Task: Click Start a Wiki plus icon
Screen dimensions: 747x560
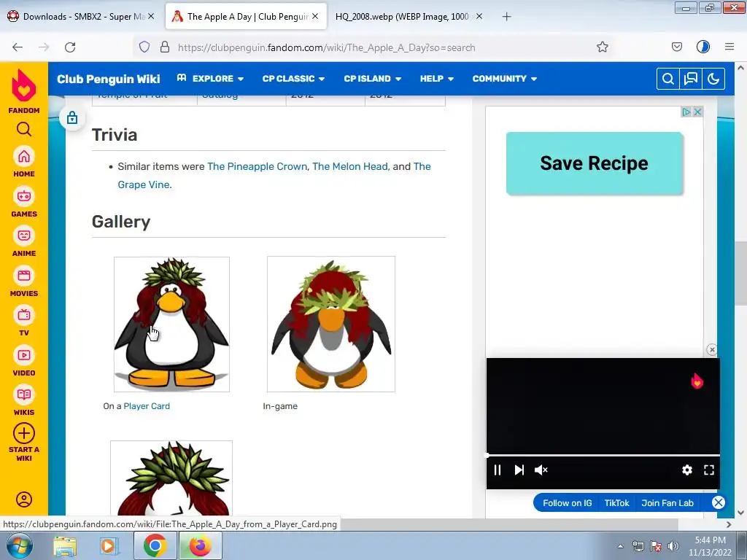Action: coord(24,433)
